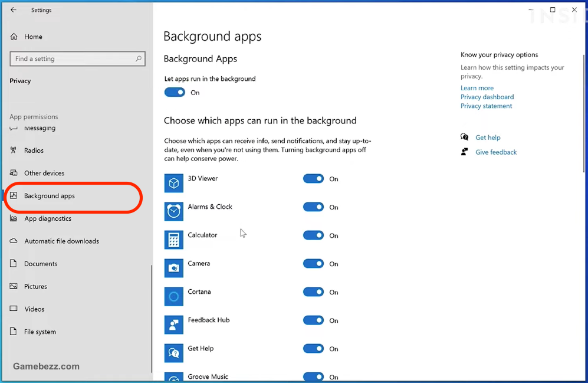Switch off Calculator background toggle
Viewport: 588px width, 383px height.
(x=314, y=235)
